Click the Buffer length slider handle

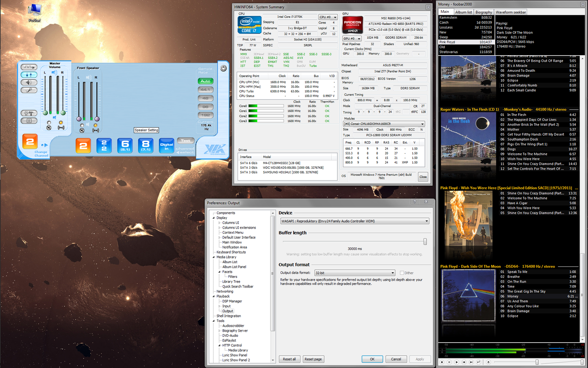[x=425, y=241]
